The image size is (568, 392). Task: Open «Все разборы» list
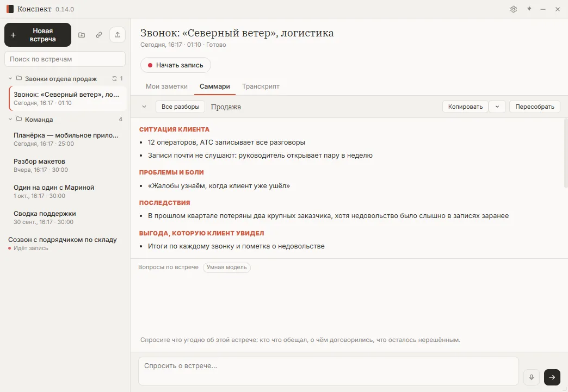[x=181, y=107]
